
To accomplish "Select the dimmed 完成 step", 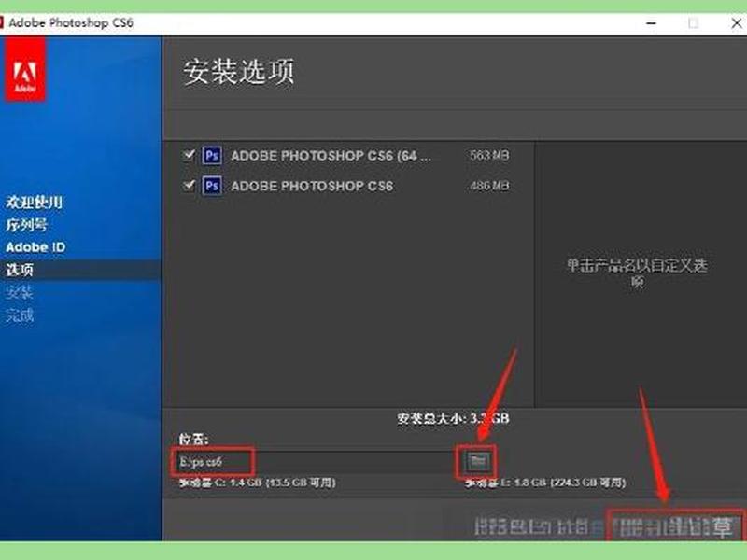I will [20, 315].
